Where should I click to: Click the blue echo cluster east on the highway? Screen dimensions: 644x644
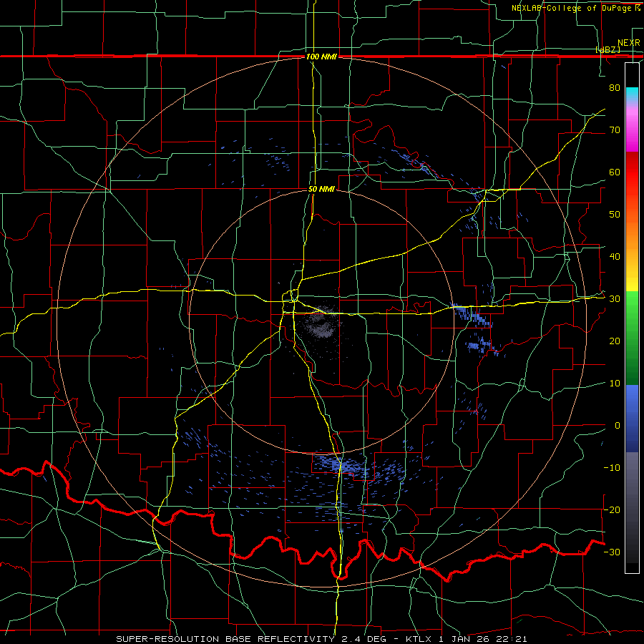[472, 316]
